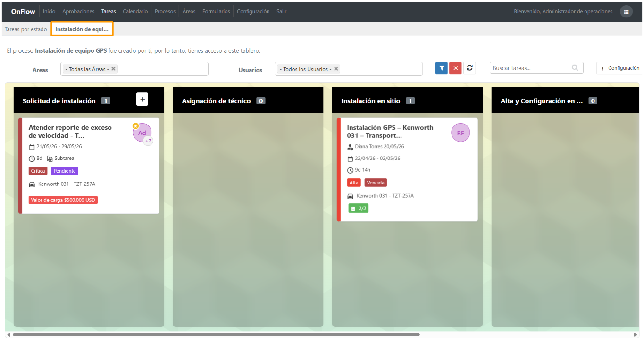Viewport: 644px width, 343px height.
Task: Click the 'Alta' priority tag
Action: point(354,183)
